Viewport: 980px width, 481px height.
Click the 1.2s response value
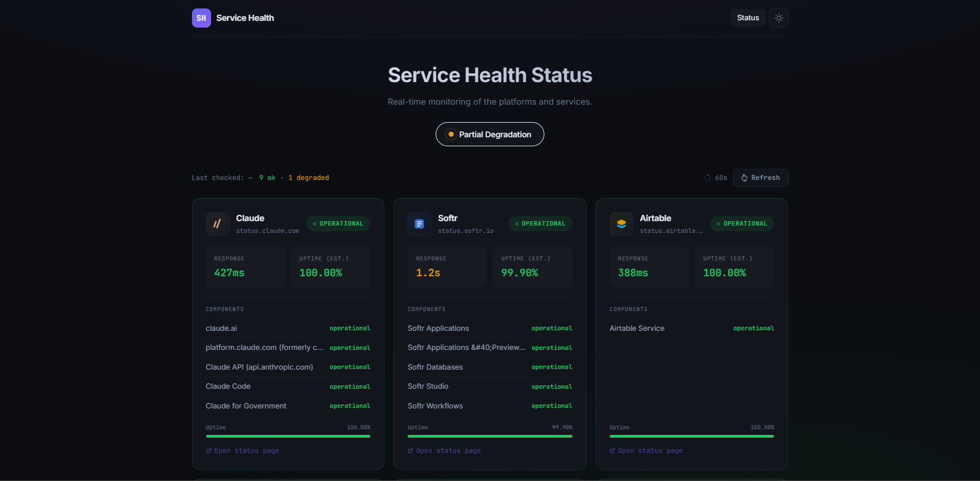[428, 273]
